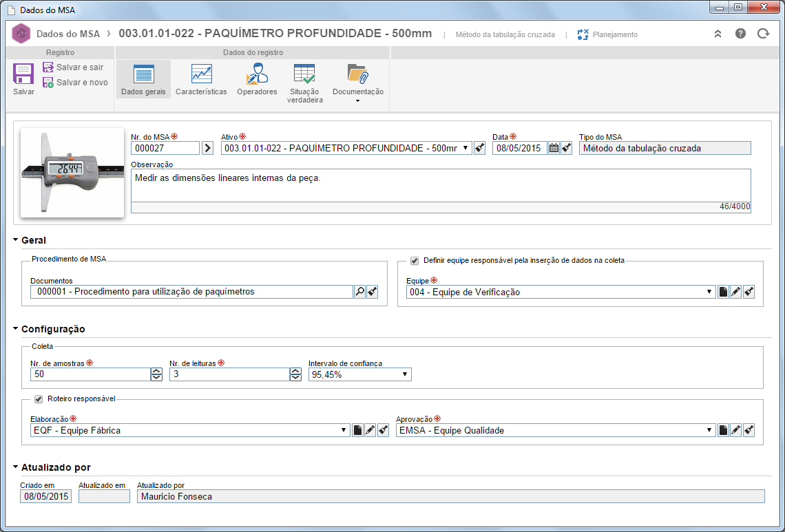Click the refresh icon in the header

coord(763,34)
